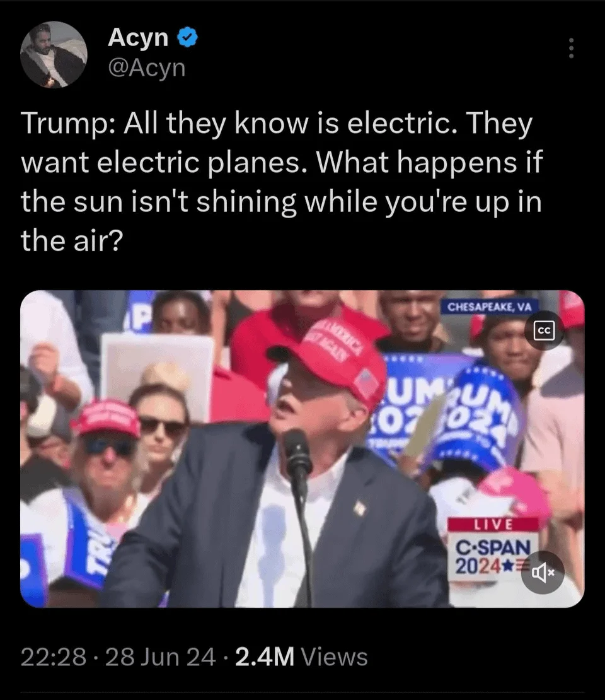Viewport: 605px width, 700px height.
Task: Play the C-SPAN rally video
Action: [302, 448]
